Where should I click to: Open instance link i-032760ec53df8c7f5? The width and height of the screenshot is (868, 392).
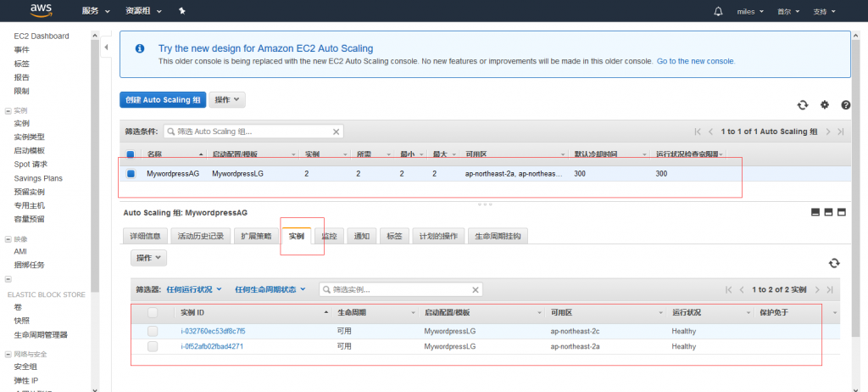(213, 331)
